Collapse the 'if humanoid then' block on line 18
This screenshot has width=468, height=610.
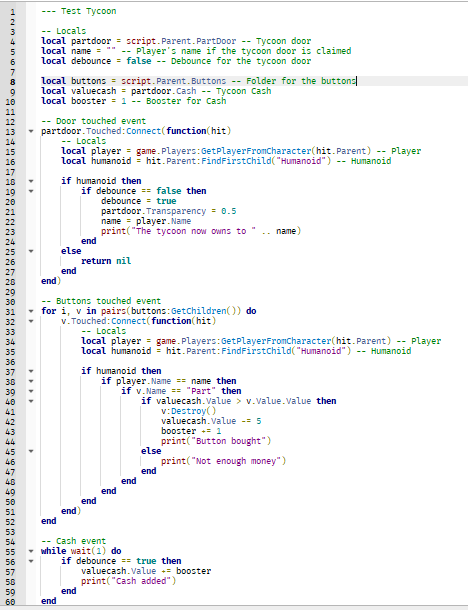[31, 181]
